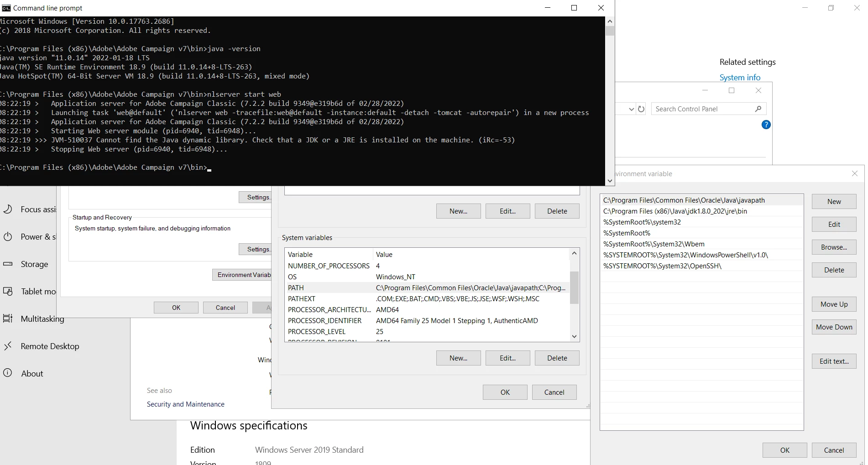Click Move Down button

coord(834,327)
